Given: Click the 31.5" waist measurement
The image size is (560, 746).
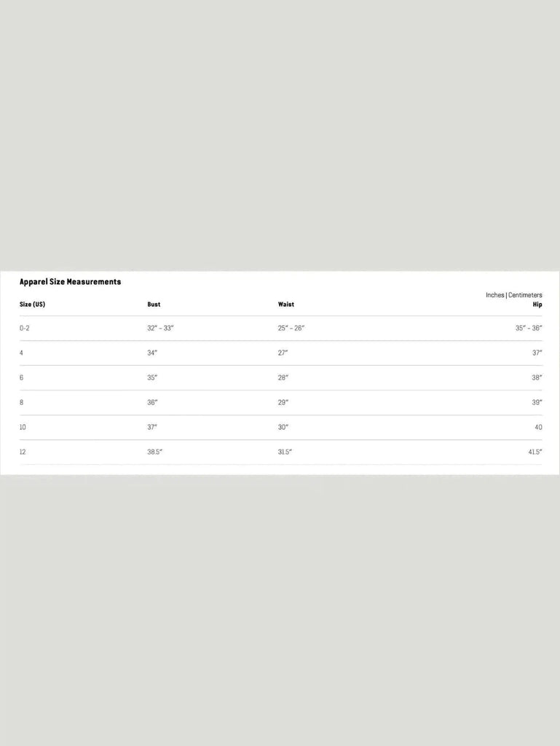Looking at the screenshot, I should 285,452.
